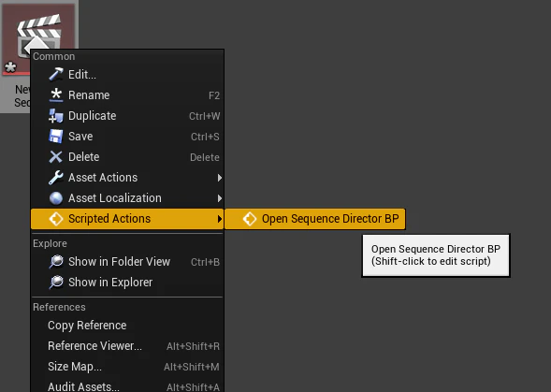Choose Show in Explorer
551x392 pixels.
[127, 282]
